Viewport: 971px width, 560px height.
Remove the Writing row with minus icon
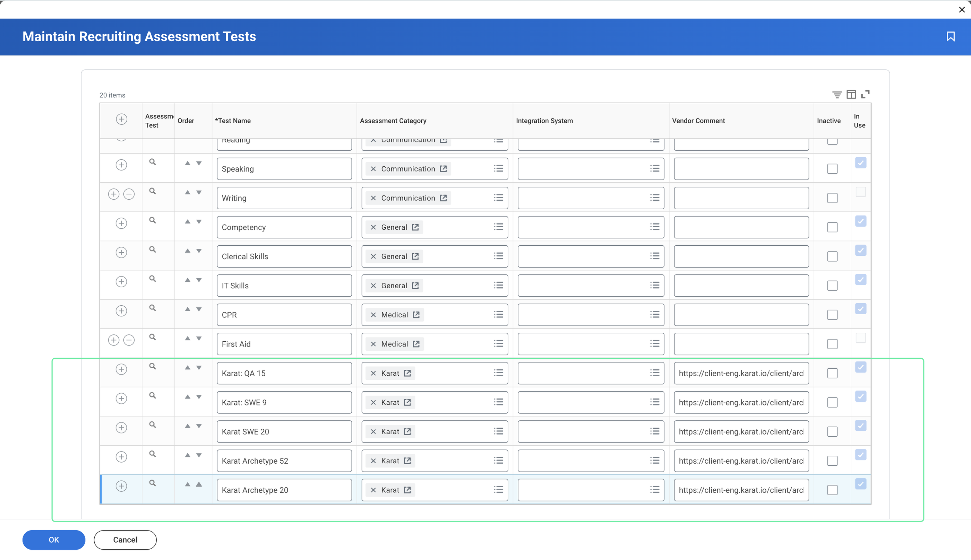coord(129,194)
